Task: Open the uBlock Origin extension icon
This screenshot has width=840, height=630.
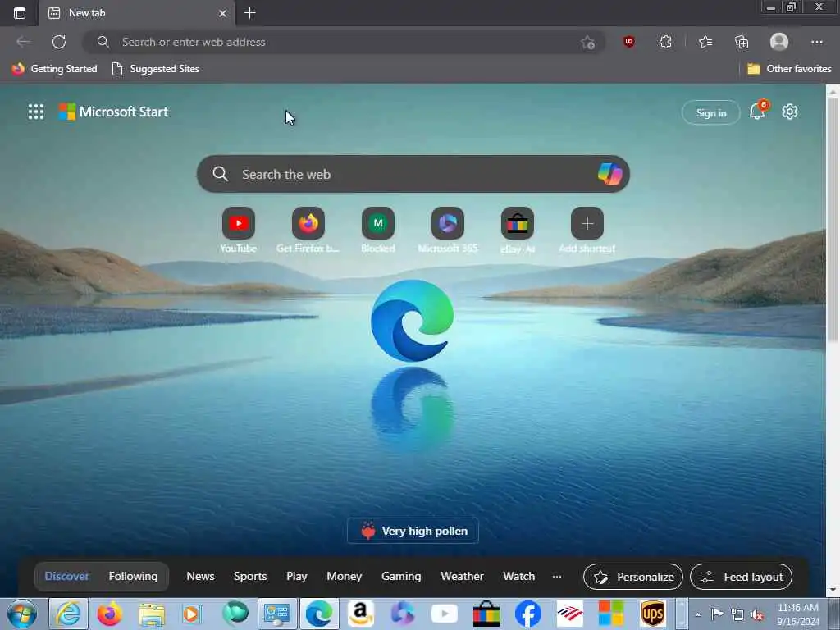Action: point(629,42)
